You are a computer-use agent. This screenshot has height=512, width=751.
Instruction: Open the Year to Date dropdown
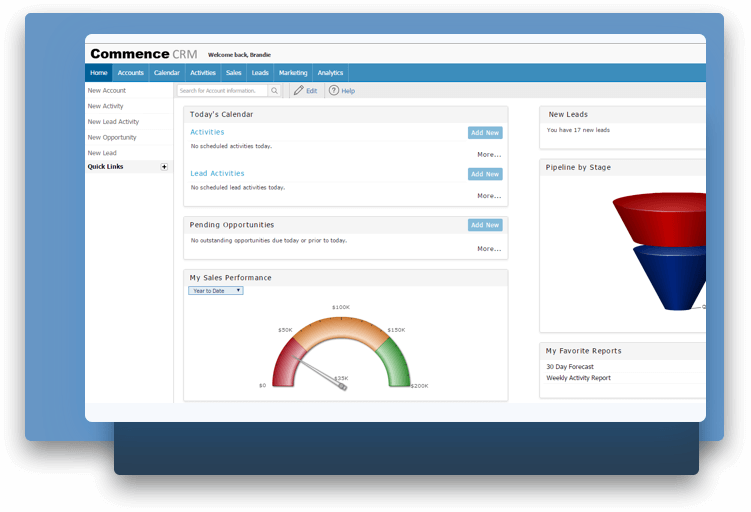click(216, 290)
